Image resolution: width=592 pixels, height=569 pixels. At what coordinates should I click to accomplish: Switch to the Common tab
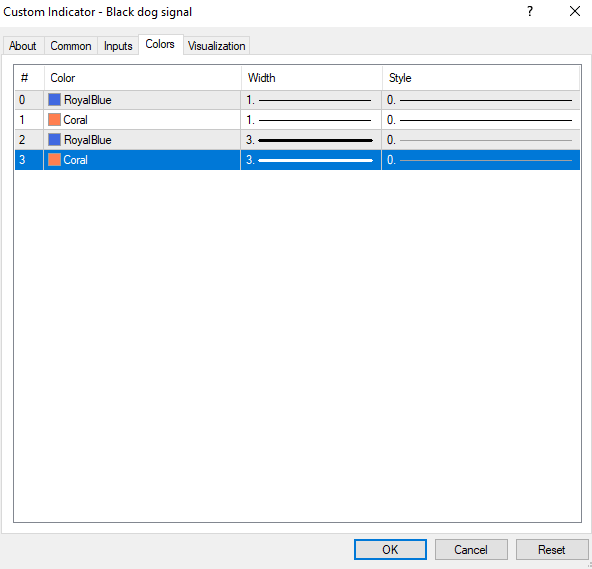[x=71, y=46]
